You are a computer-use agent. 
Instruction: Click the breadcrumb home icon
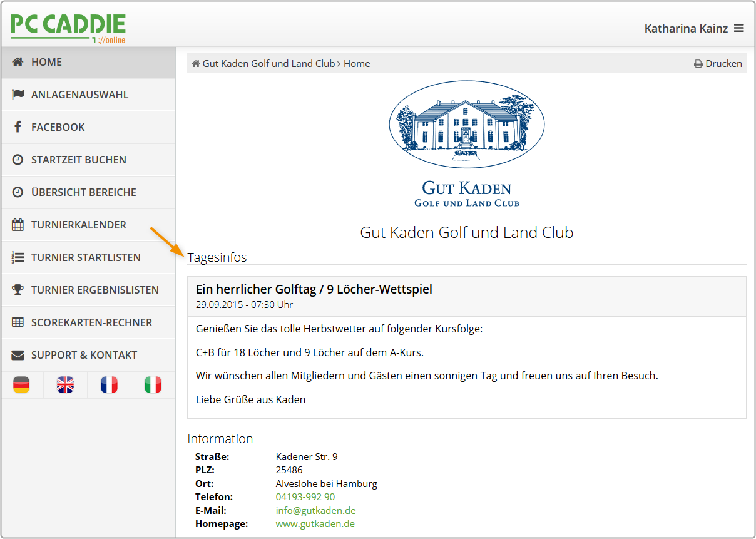point(196,64)
